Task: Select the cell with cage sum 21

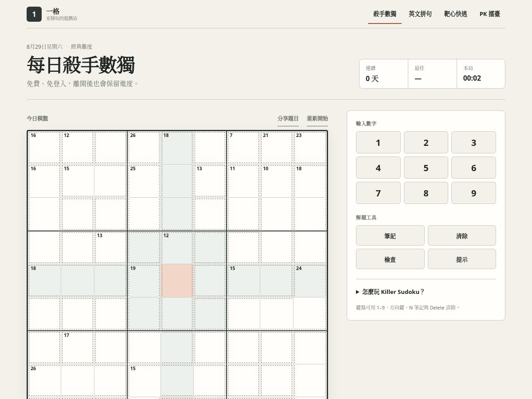Action: 277,148
